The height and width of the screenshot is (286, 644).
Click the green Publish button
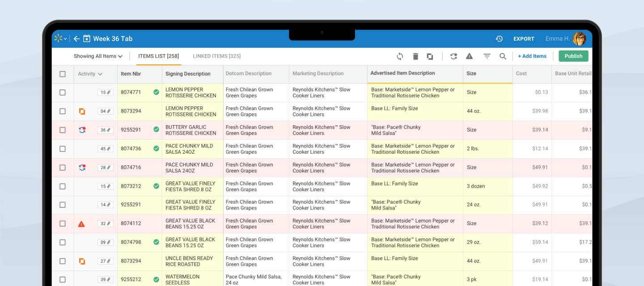pos(573,56)
